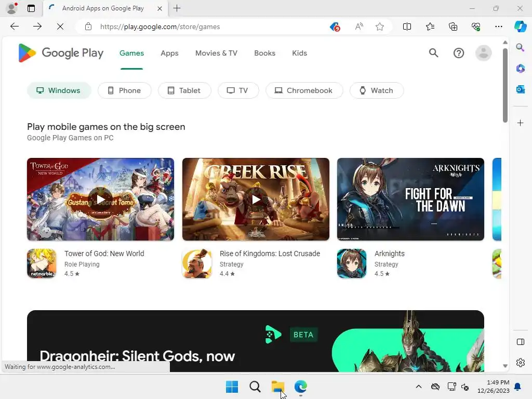Open the Favorites list

[x=430, y=26]
